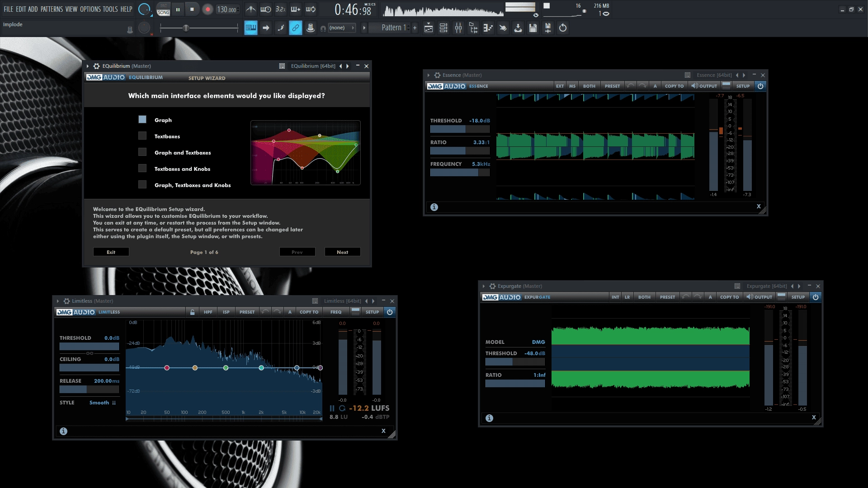Toggle the power button on Limitless
The width and height of the screenshot is (868, 488).
390,312
